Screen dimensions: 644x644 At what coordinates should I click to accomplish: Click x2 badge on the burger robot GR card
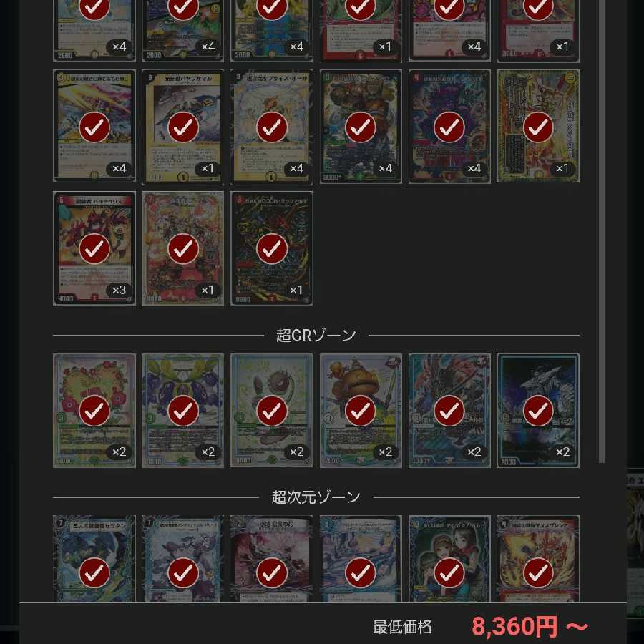pos(385,452)
